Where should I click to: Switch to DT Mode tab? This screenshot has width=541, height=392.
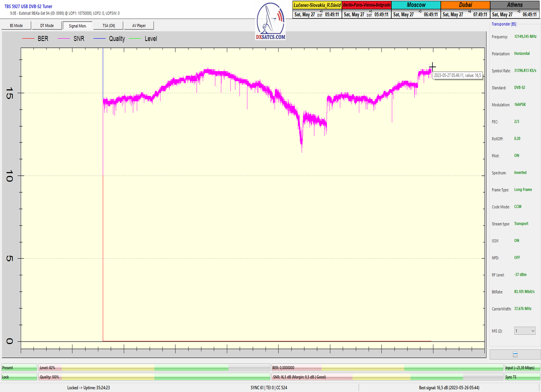point(46,26)
